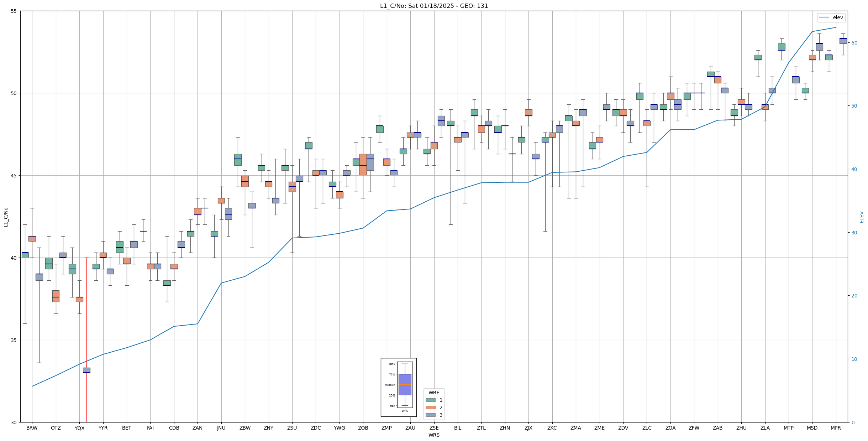Click the BRW station tick label
The width and height of the screenshot is (868, 441).
point(32,428)
